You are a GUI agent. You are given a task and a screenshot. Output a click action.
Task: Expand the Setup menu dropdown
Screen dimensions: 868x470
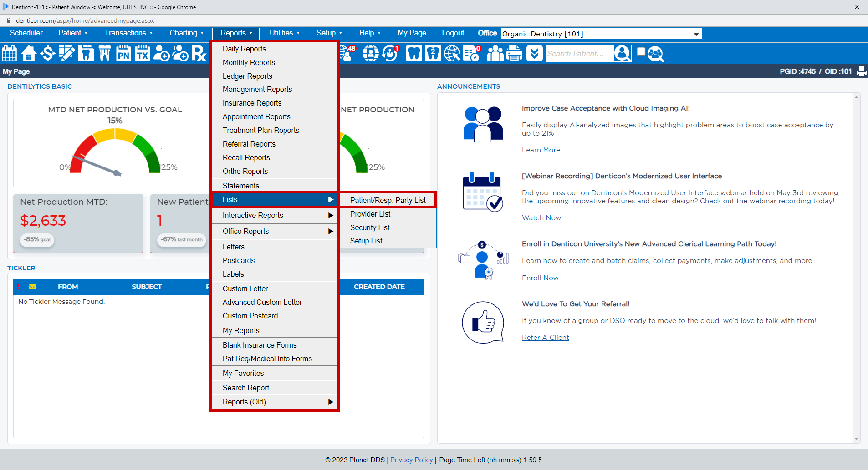pos(329,33)
